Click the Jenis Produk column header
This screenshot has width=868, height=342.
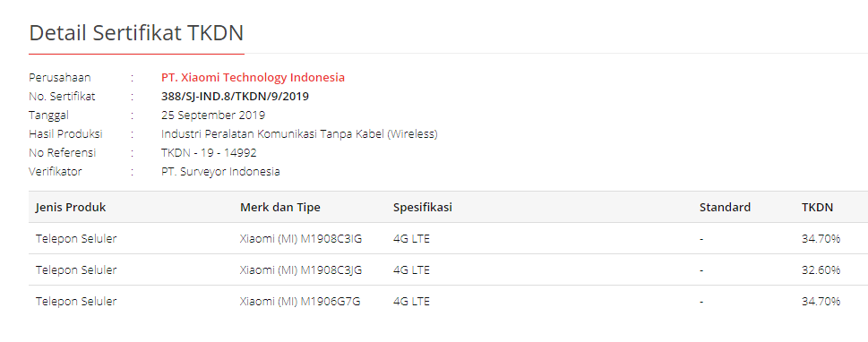[71, 208]
